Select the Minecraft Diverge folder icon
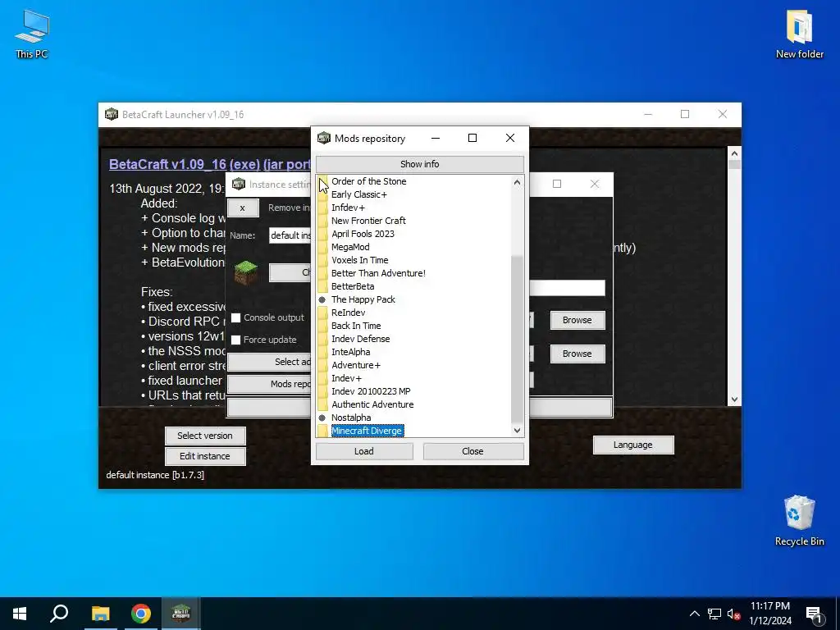The width and height of the screenshot is (840, 630). click(x=322, y=431)
